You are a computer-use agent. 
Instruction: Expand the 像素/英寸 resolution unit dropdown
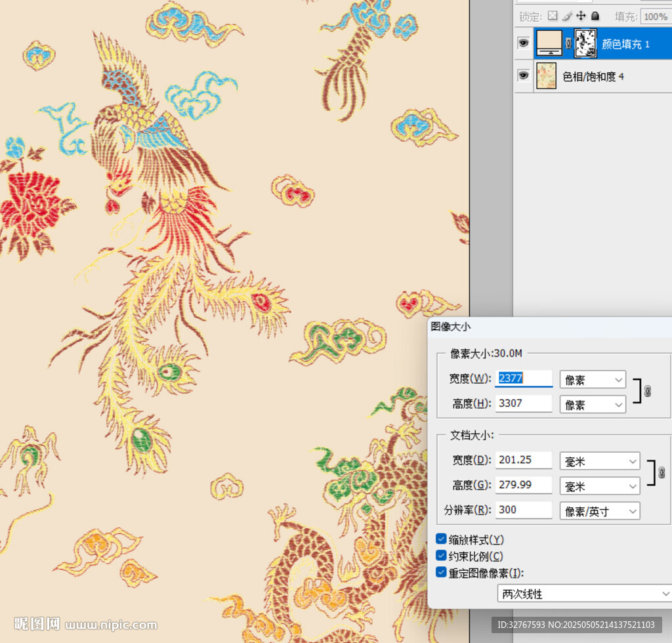(x=600, y=511)
